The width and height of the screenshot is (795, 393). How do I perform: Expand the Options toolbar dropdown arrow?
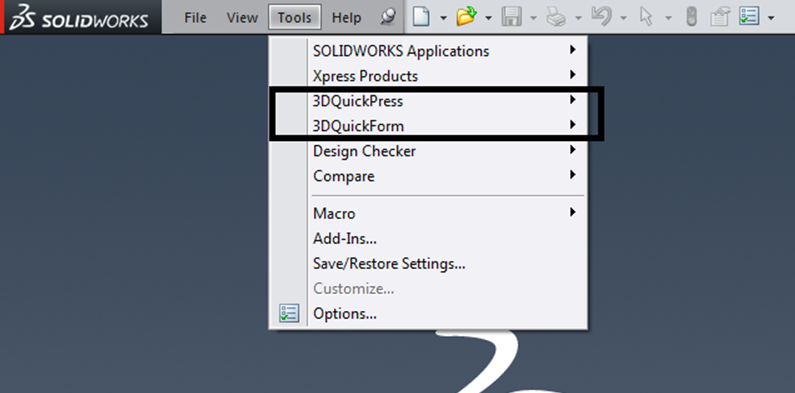click(771, 18)
